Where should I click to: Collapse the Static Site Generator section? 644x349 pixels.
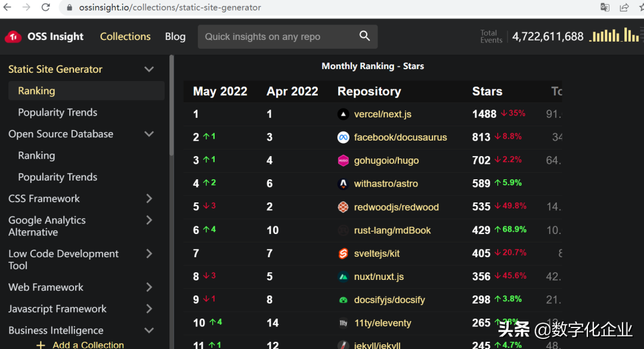[149, 70]
